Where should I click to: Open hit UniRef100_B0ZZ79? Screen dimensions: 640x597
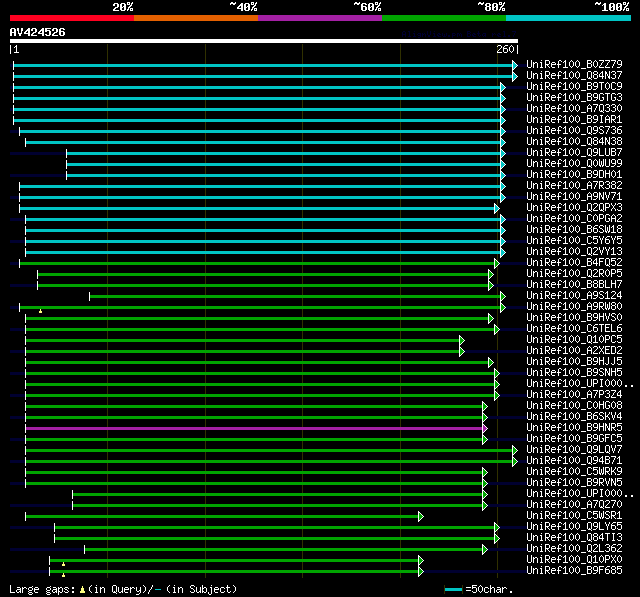click(574, 64)
